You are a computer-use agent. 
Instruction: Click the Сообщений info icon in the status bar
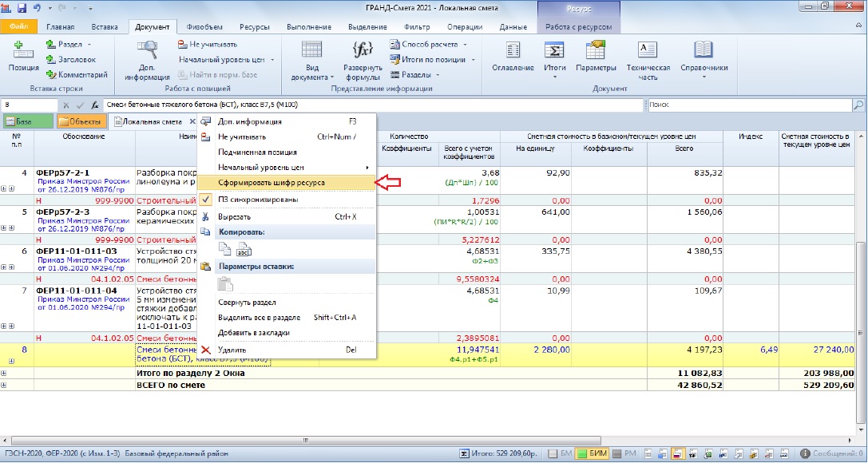[x=805, y=454]
